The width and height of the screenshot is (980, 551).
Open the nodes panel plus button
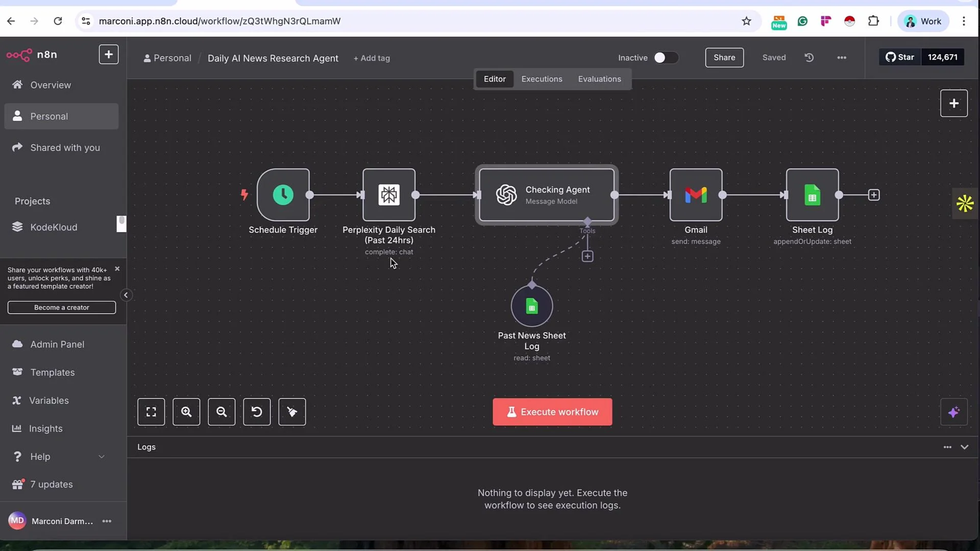click(x=953, y=103)
